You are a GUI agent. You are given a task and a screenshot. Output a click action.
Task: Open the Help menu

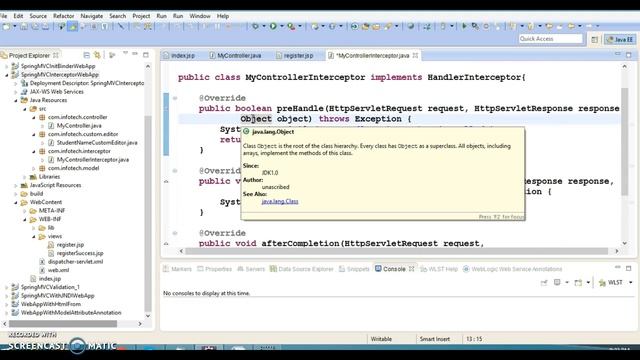click(222, 16)
